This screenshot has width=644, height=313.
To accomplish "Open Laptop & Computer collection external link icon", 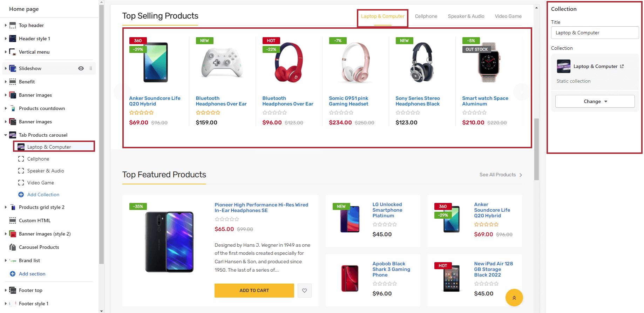I will pyautogui.click(x=622, y=66).
